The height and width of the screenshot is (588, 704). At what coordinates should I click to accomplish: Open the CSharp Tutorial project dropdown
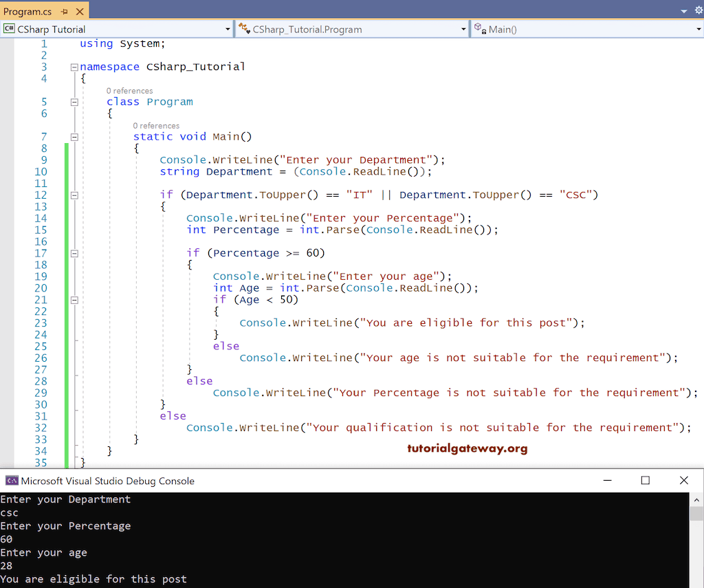[228, 30]
